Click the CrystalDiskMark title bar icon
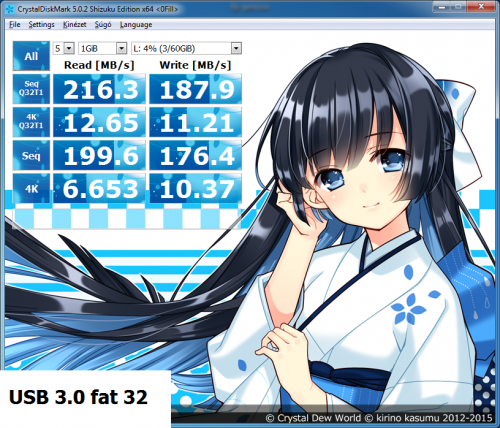500x428 pixels. pyautogui.click(x=10, y=9)
